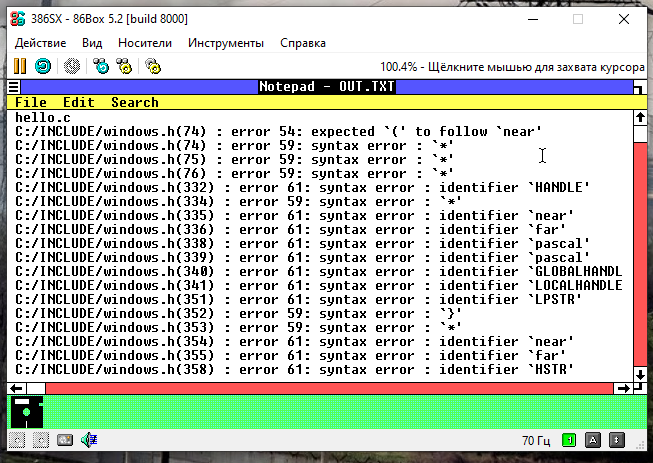Screen dimensions: 653x463
Task: Send Ctrl+Alt+Del using the toolbar icon
Action: point(100,66)
